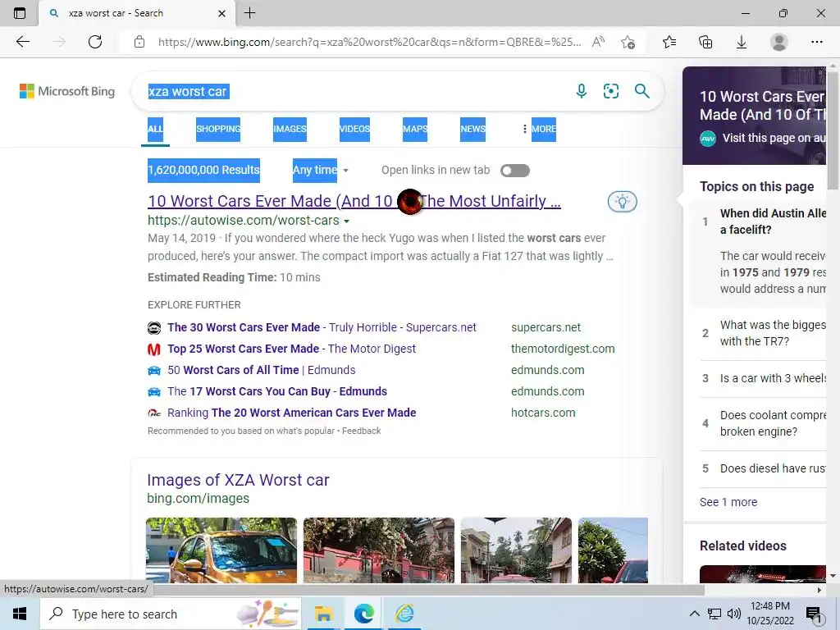
Task: Switch to the VIDEOS tab
Action: pos(354,129)
